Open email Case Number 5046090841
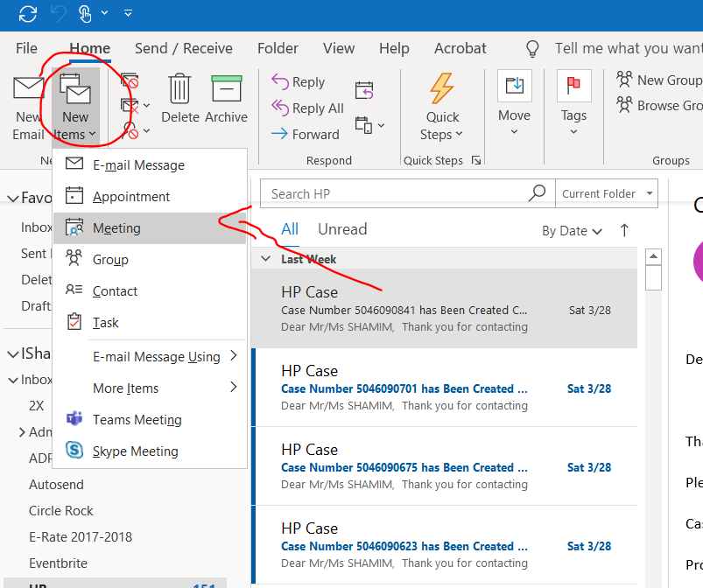703x588 pixels. point(445,308)
